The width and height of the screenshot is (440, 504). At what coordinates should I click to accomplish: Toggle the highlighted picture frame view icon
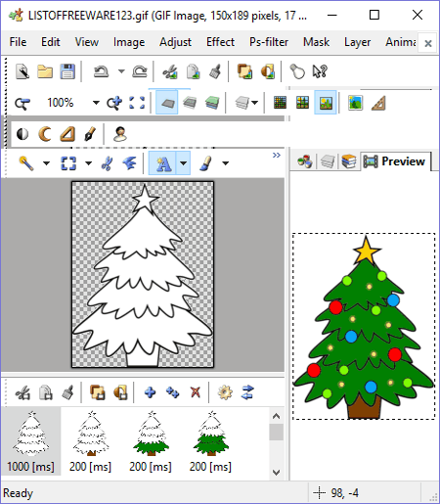click(326, 103)
